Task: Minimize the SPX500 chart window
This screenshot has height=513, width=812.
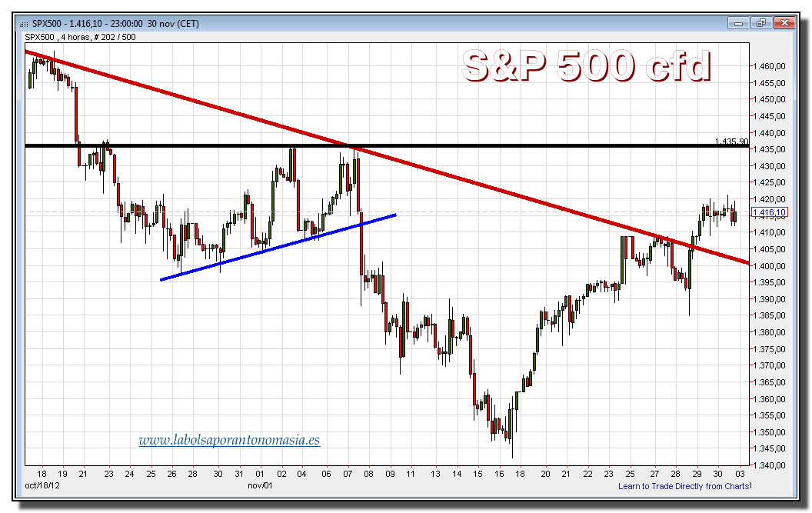Action: pos(738,23)
